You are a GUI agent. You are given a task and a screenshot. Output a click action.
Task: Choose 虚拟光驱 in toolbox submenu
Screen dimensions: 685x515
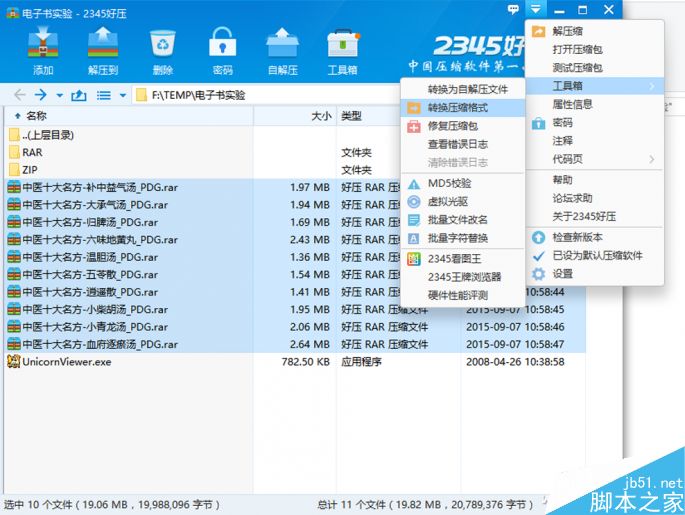click(463, 202)
